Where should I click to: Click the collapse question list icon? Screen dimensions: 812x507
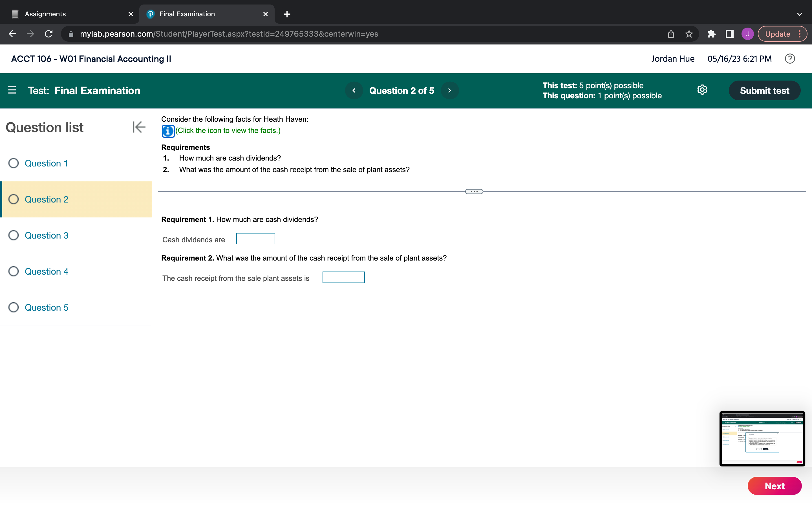tap(138, 127)
